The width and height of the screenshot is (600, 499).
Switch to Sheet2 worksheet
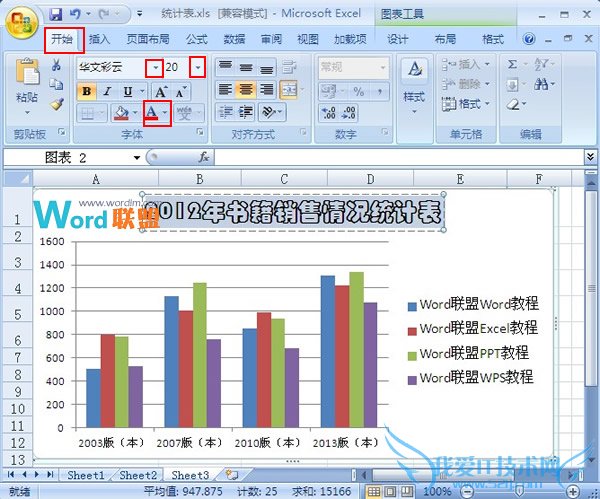138,475
